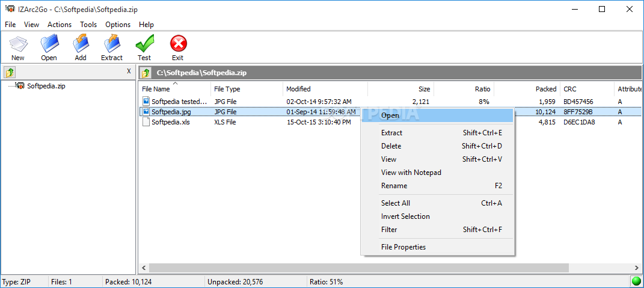The width and height of the screenshot is (644, 288).
Task: Click the Ratio: 51% status entry
Action: (x=327, y=282)
